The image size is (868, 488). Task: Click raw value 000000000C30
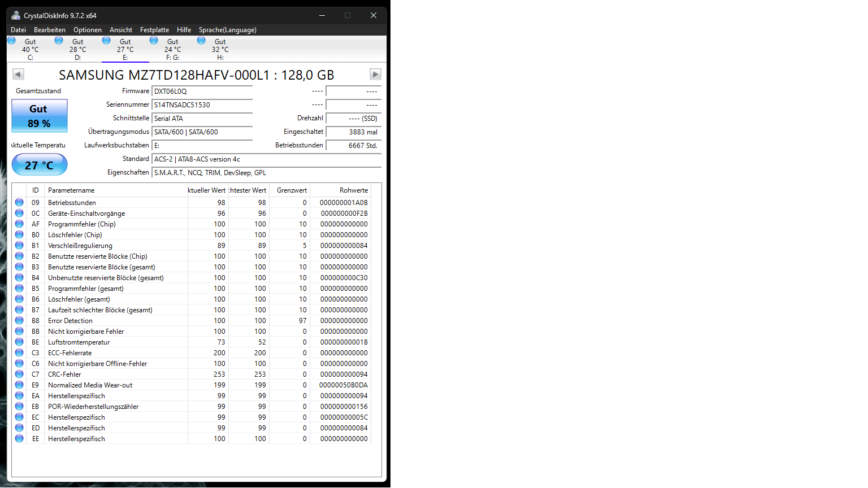[x=344, y=278]
